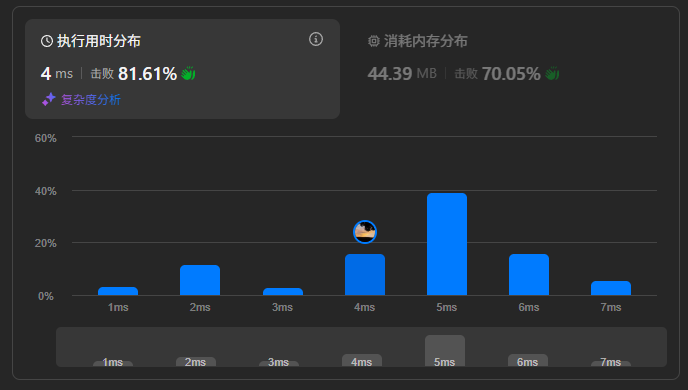The height and width of the screenshot is (390, 688).
Task: Click the 7ms x-axis label under the chart
Action: [611, 307]
